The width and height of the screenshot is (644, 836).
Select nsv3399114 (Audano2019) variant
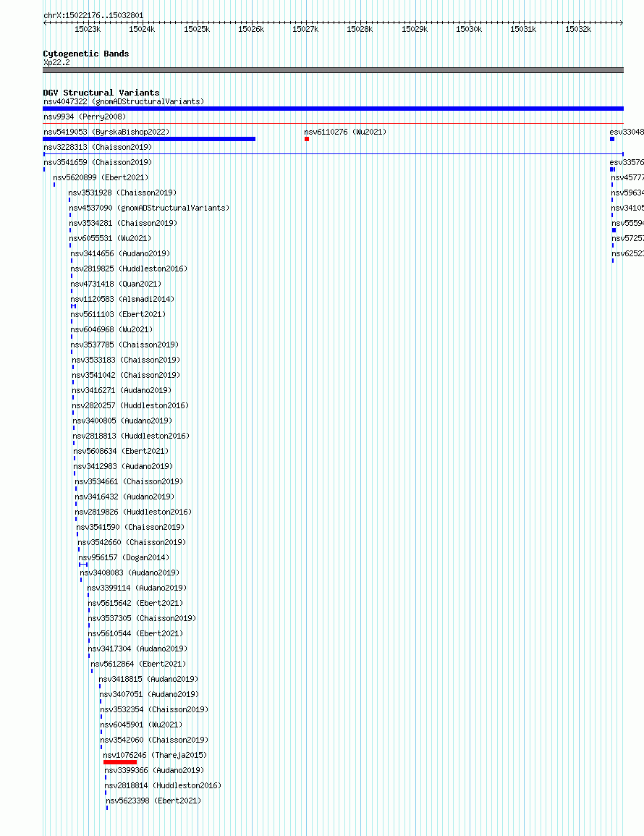[137, 588]
